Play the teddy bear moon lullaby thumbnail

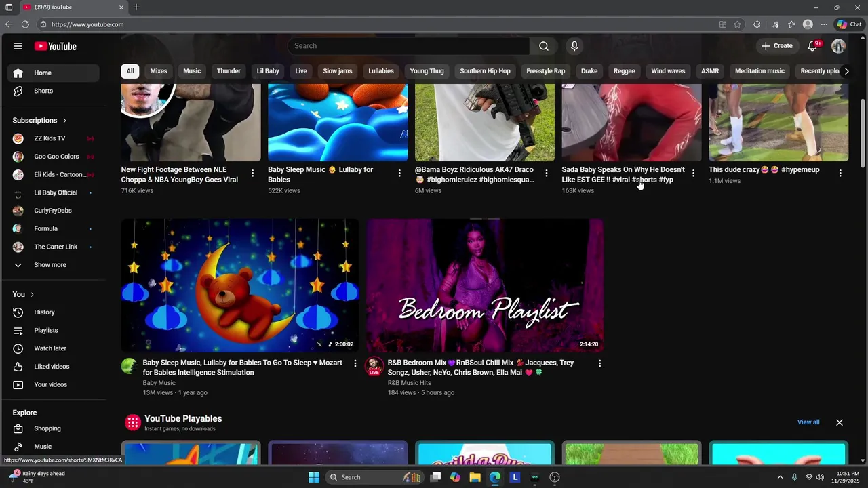click(x=240, y=285)
